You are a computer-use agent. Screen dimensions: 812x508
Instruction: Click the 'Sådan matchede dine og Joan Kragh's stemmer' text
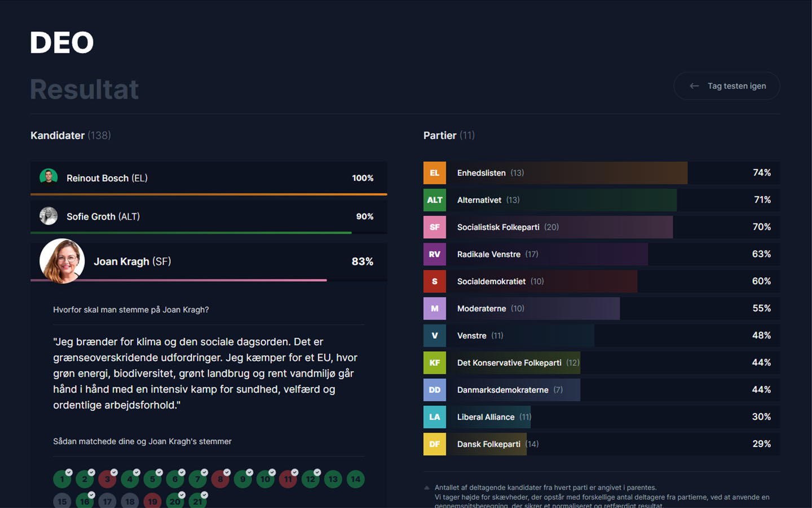pos(142,441)
